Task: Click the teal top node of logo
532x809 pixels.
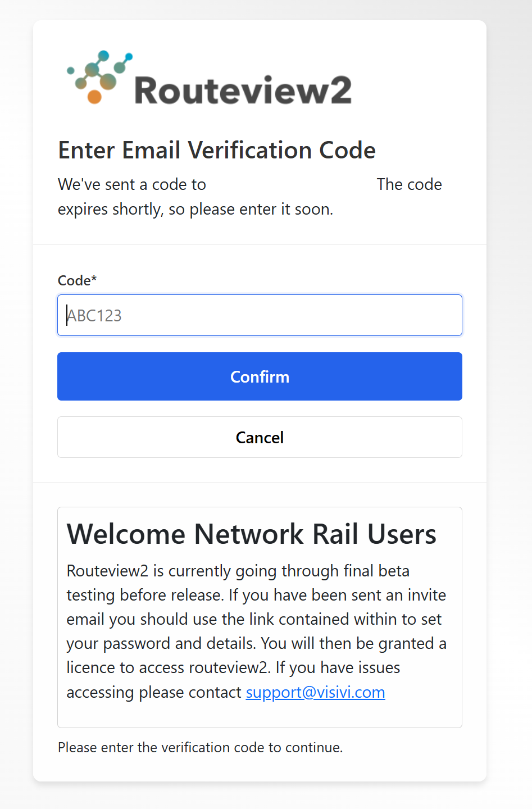Action: pyautogui.click(x=103, y=56)
